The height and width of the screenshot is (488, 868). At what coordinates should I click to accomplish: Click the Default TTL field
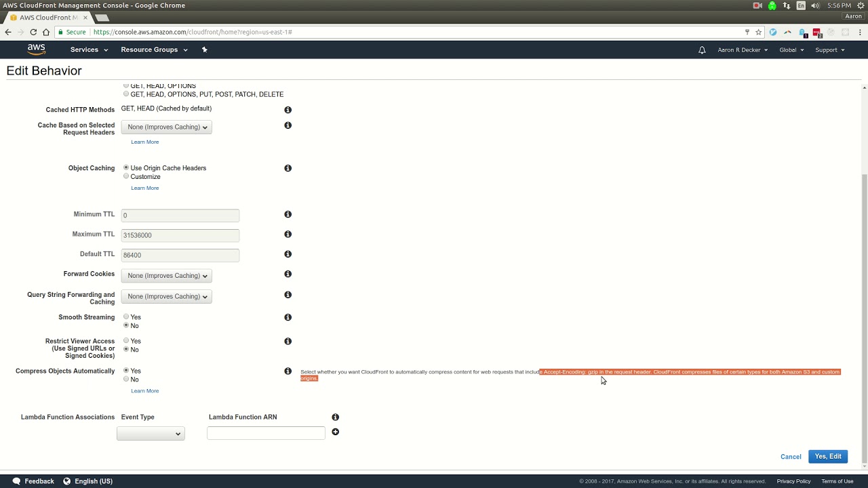point(180,255)
